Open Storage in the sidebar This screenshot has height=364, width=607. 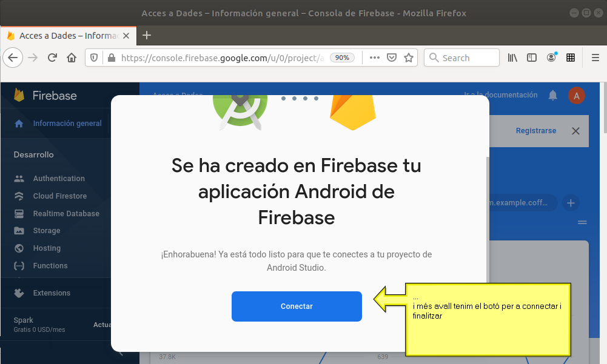pyautogui.click(x=47, y=231)
